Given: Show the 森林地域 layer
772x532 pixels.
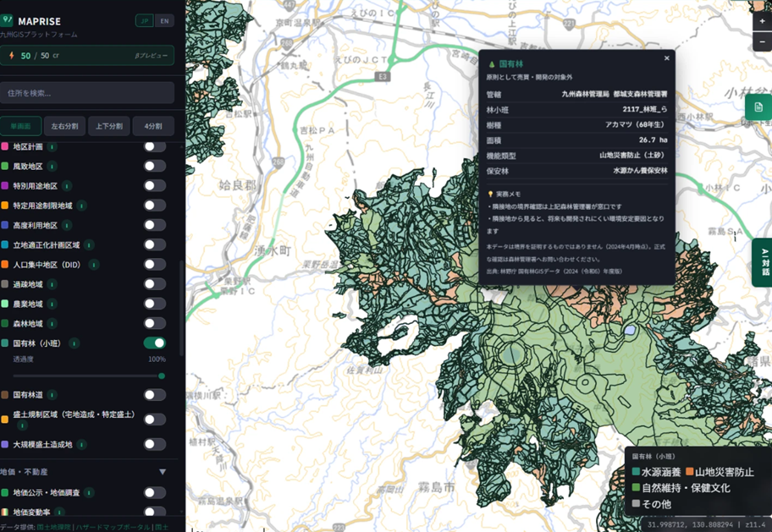Looking at the screenshot, I should tap(155, 324).
